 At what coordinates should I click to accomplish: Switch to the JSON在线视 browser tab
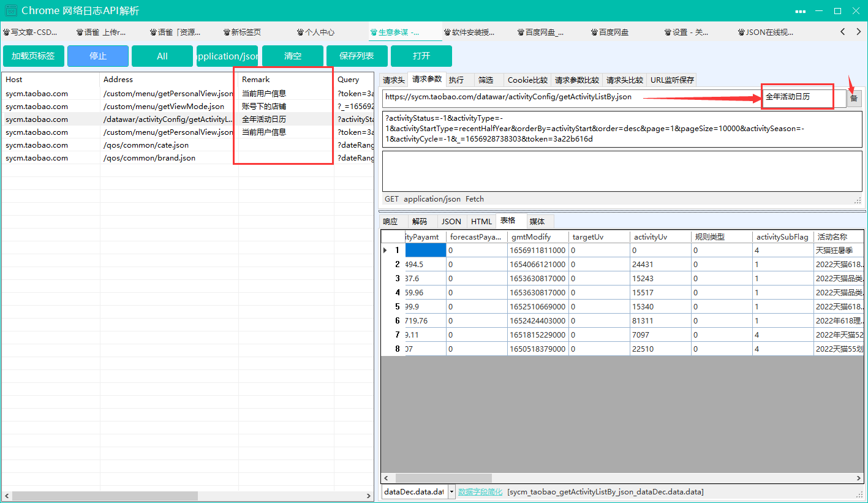click(766, 32)
